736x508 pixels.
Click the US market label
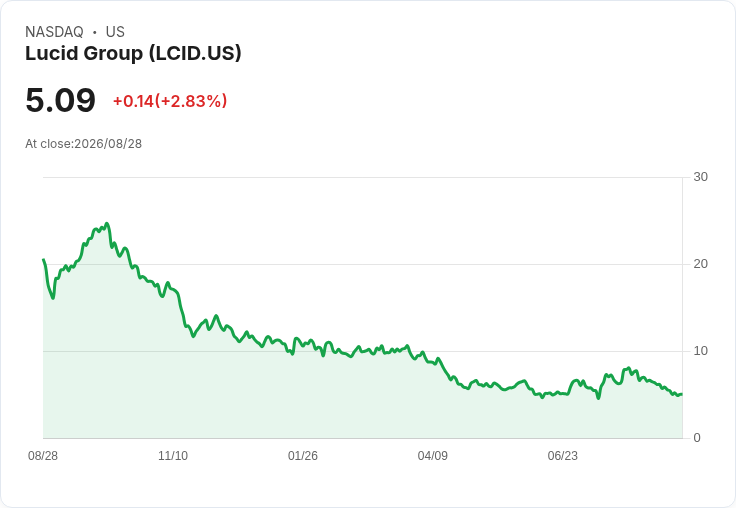[115, 32]
